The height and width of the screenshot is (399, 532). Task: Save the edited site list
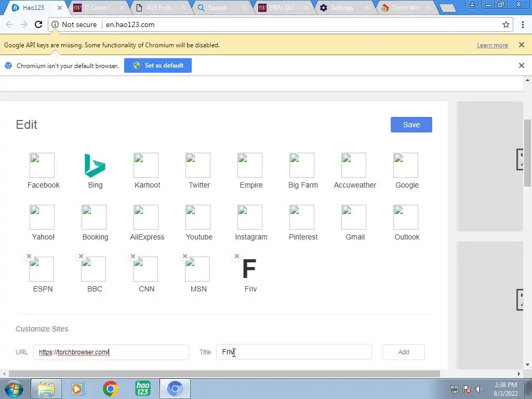[x=411, y=125]
